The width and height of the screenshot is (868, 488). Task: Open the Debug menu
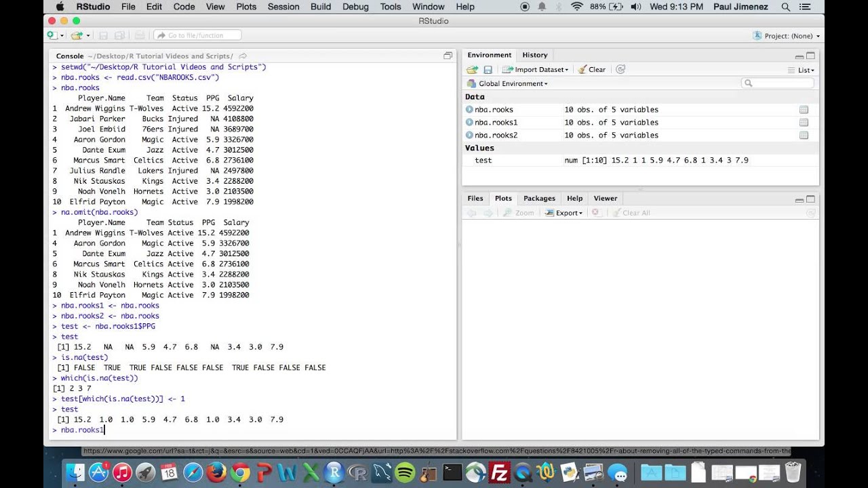pos(355,7)
